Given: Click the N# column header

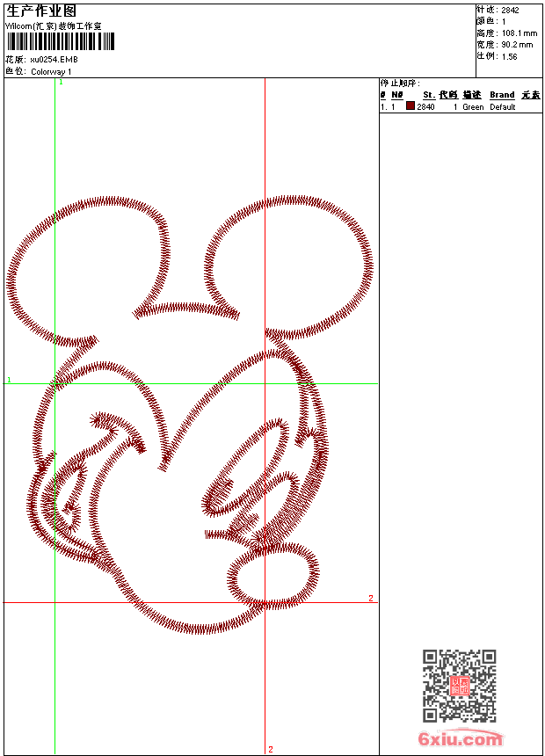Looking at the screenshot, I should point(397,95).
